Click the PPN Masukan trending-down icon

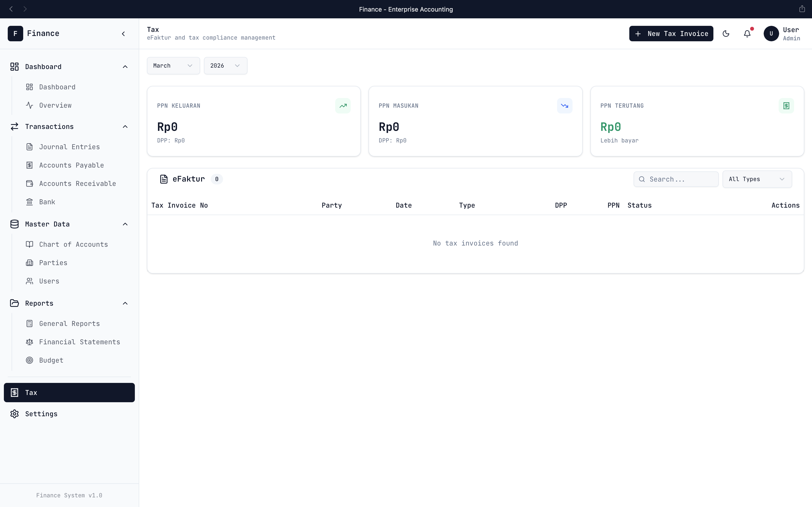coord(564,106)
